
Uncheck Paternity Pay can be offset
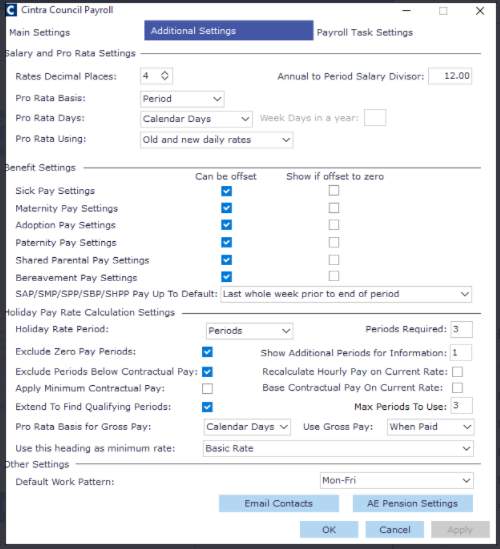point(227,242)
